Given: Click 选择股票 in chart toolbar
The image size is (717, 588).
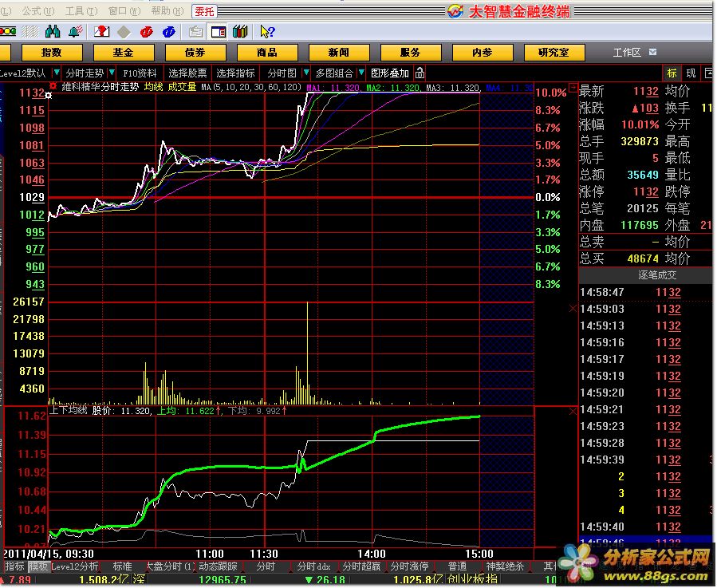Looking at the screenshot, I should 187,73.
